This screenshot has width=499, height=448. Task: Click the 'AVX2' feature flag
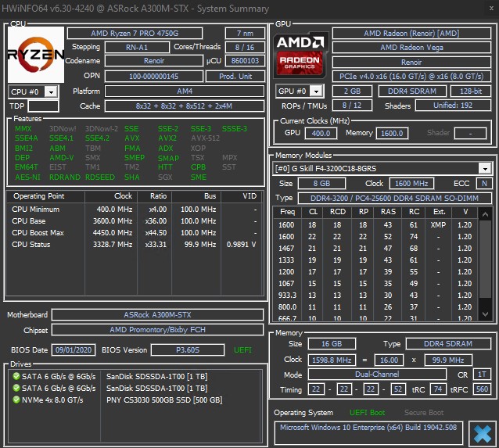(167, 138)
